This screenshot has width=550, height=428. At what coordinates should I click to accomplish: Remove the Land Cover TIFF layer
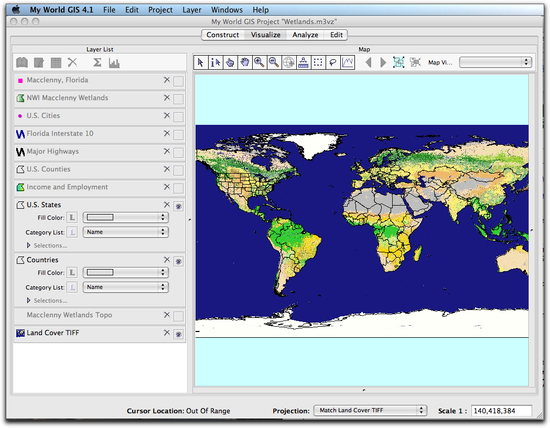pyautogui.click(x=167, y=333)
